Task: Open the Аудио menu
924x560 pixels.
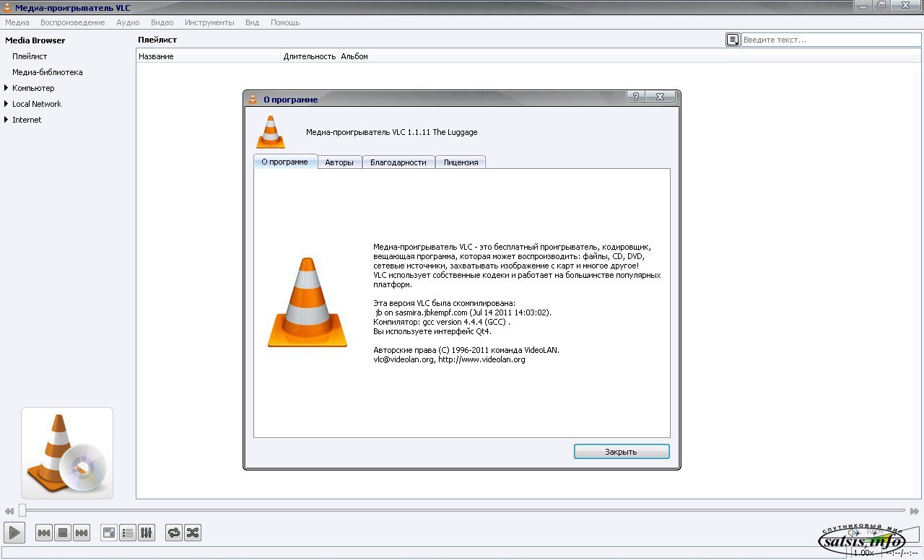Action: coord(128,22)
